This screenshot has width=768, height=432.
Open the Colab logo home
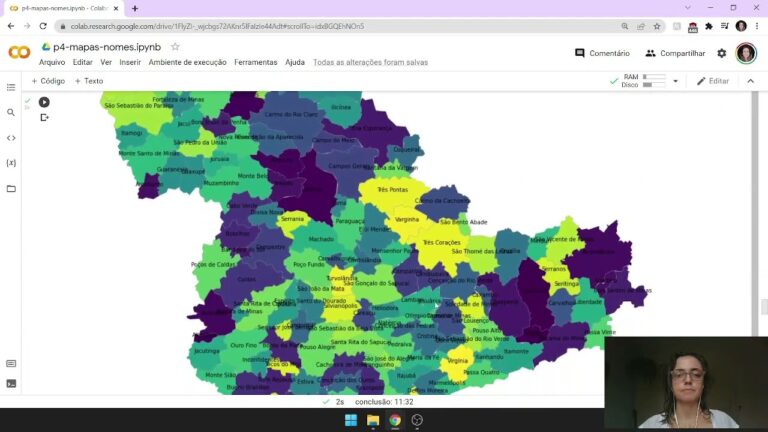19,52
